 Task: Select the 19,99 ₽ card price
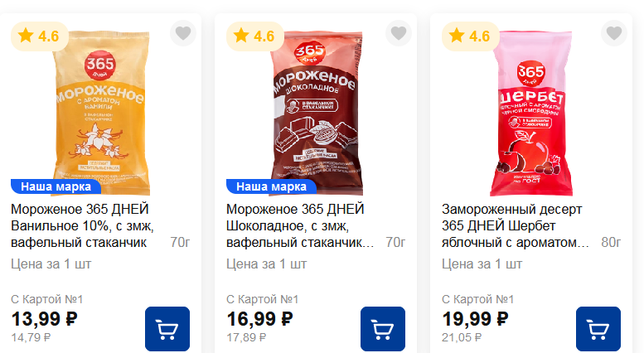click(475, 319)
